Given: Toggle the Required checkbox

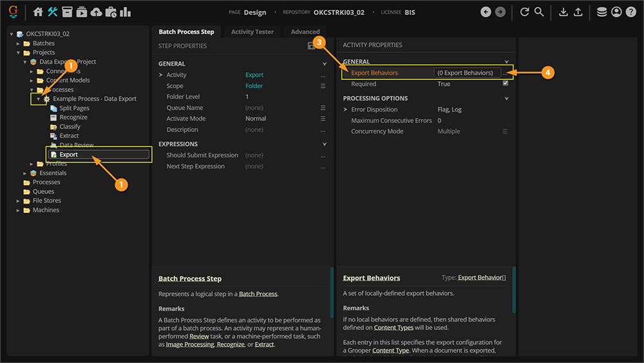Looking at the screenshot, I should 506,84.
